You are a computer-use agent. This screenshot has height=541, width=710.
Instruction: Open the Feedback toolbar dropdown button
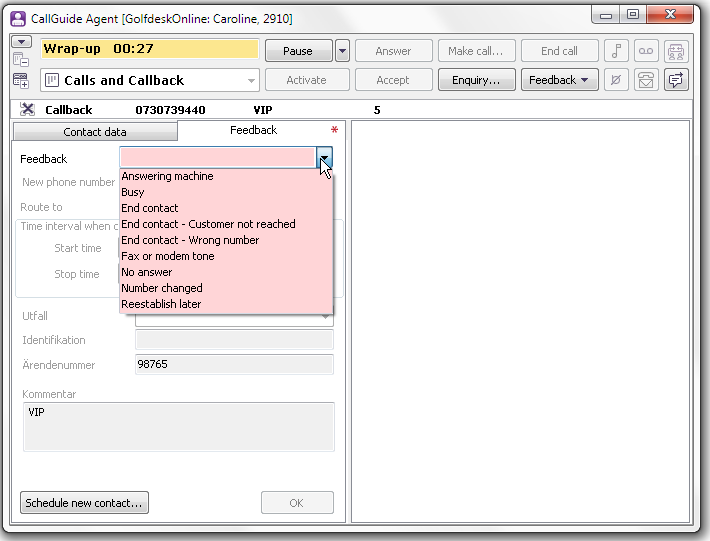click(559, 80)
